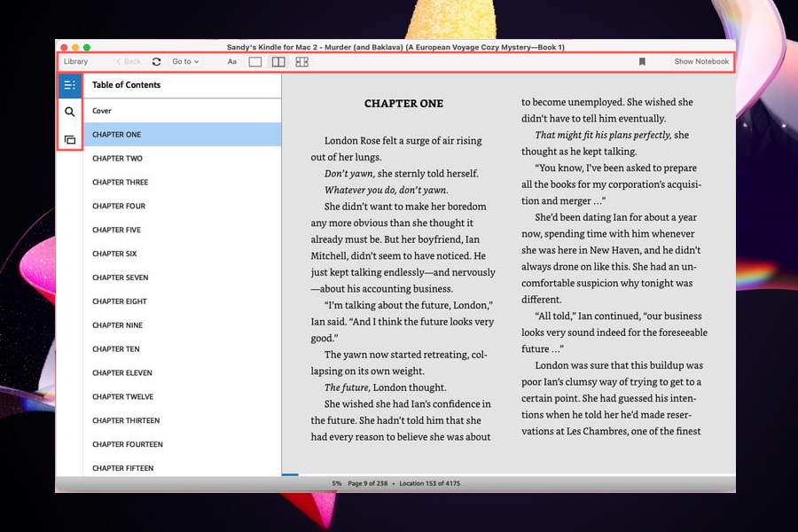This screenshot has height=532, width=798.
Task: Open the Table of Contents sidebar icon
Action: 69,85
